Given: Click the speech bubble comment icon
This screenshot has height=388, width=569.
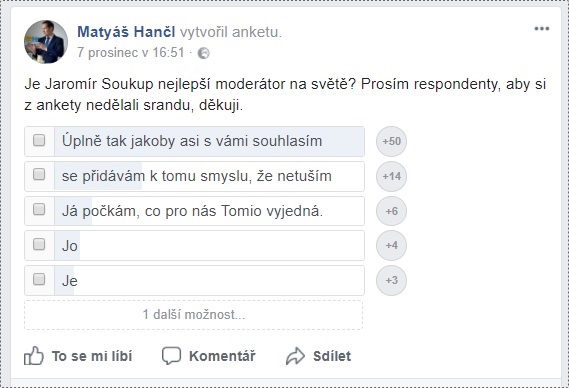Looking at the screenshot, I should tap(171, 356).
